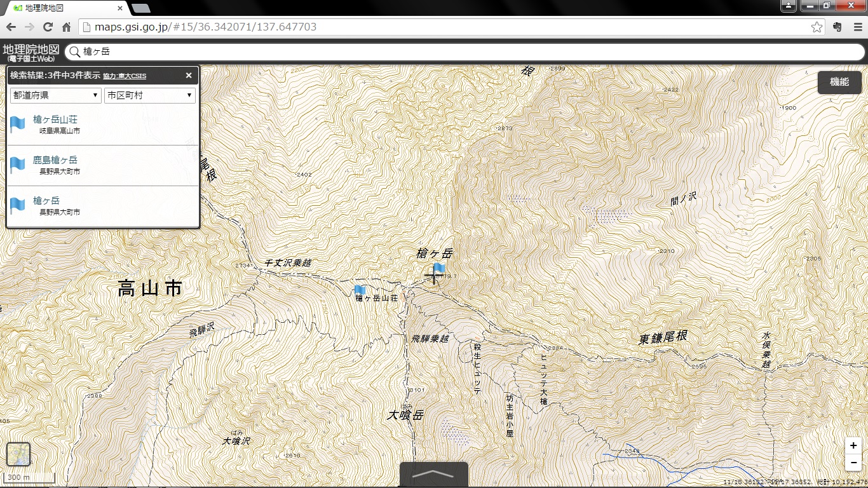Click the search magnifier icon
The height and width of the screenshot is (488, 868).
pos(74,51)
